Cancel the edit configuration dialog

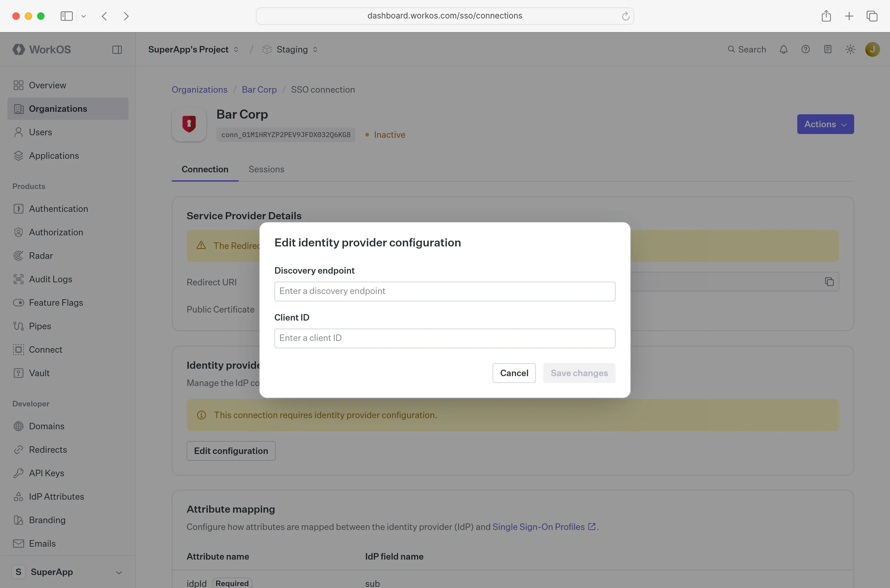pos(514,373)
